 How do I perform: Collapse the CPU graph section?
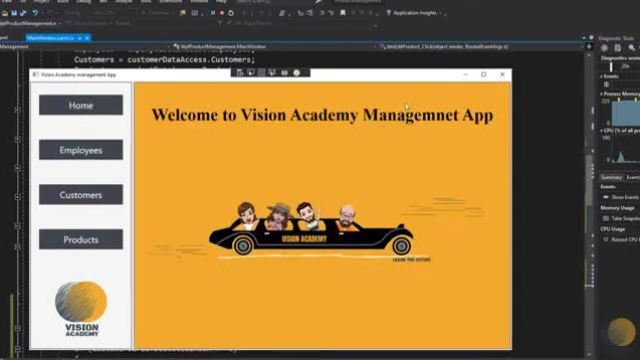(x=602, y=131)
